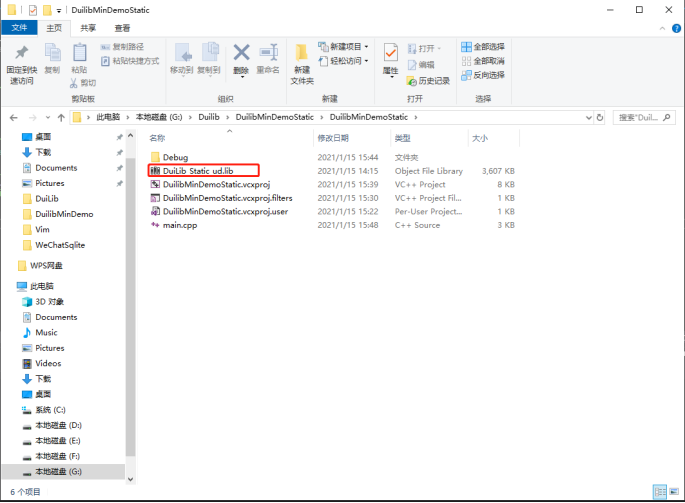Sort by Type (类型) column header
685x503 pixels.
402,138
